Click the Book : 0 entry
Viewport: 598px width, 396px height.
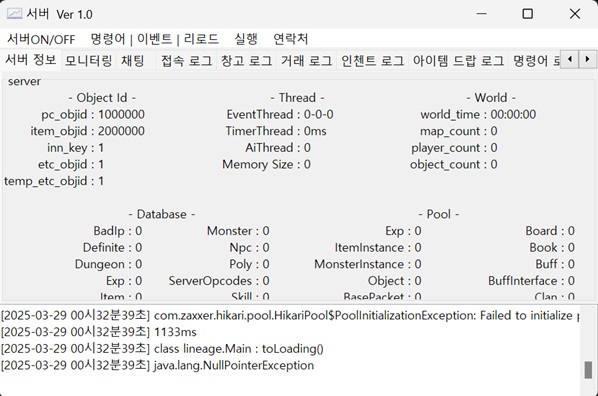552,248
